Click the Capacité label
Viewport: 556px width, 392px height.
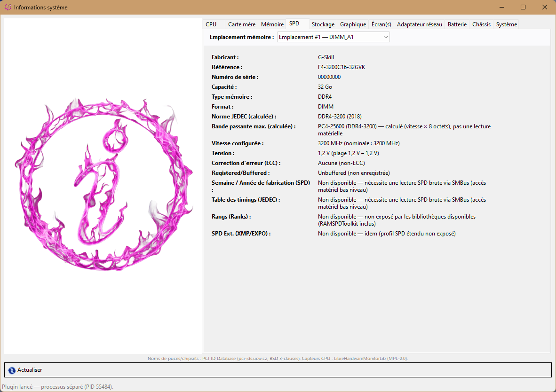coord(224,87)
